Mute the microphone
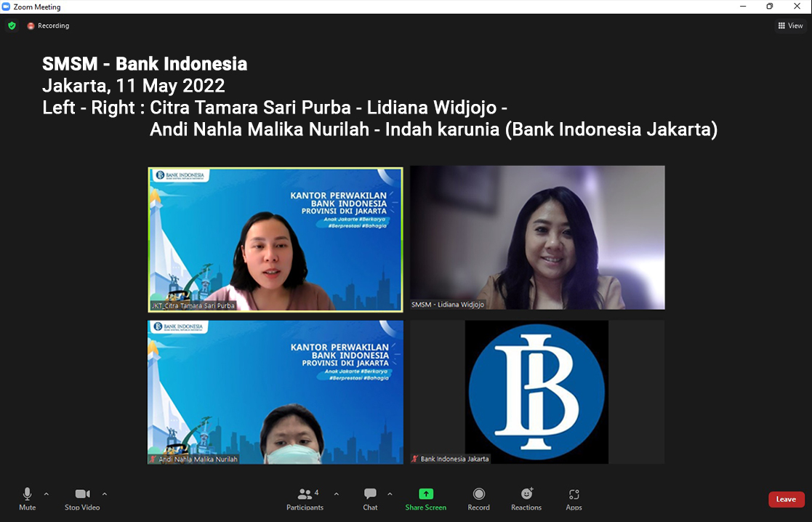 coord(28,499)
